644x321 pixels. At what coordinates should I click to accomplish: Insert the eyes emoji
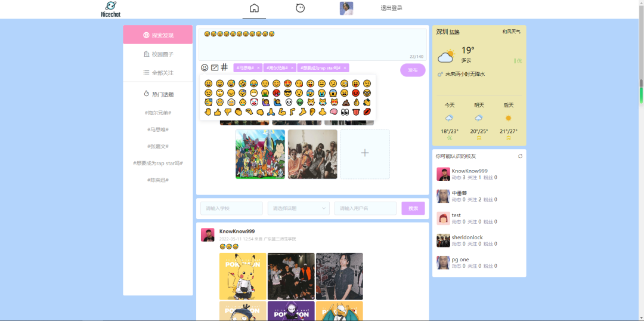[x=345, y=112]
